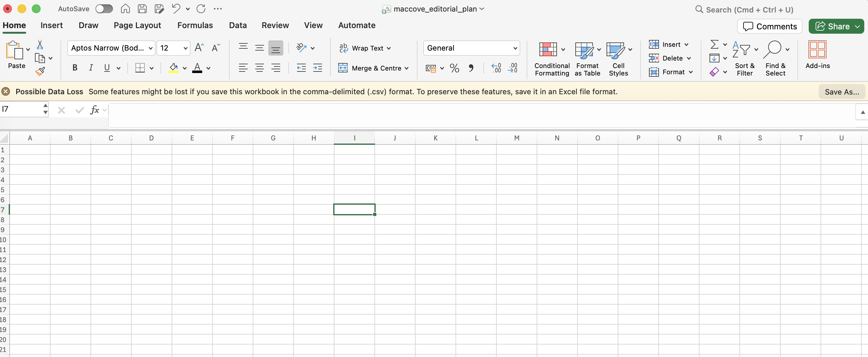
Task: Click the Name Box showing I7
Action: point(21,109)
